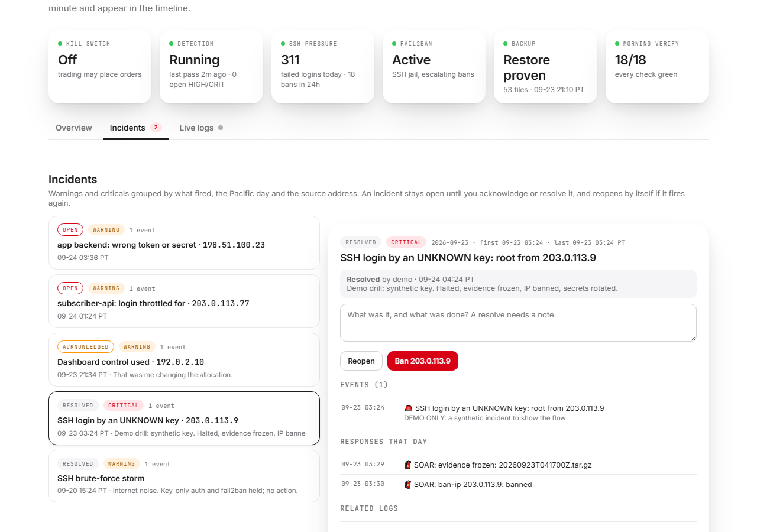Select the SSH login by UNKNOWN key incident
Image resolution: width=757 pixels, height=532 pixels.
point(184,419)
